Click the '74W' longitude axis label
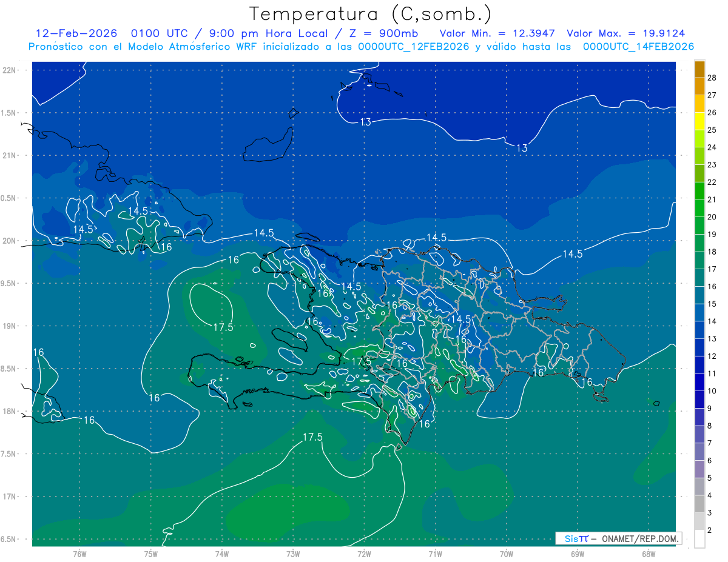This screenshot has height=562, width=728. (x=222, y=554)
